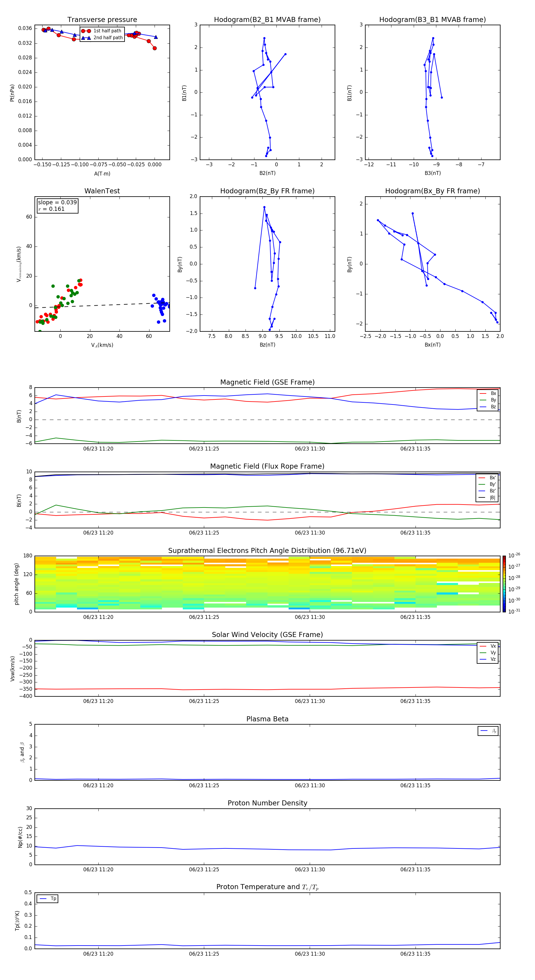Select "Vz" in the solar wind velocity legend
Screen dimensions: 535x980
click(488, 659)
